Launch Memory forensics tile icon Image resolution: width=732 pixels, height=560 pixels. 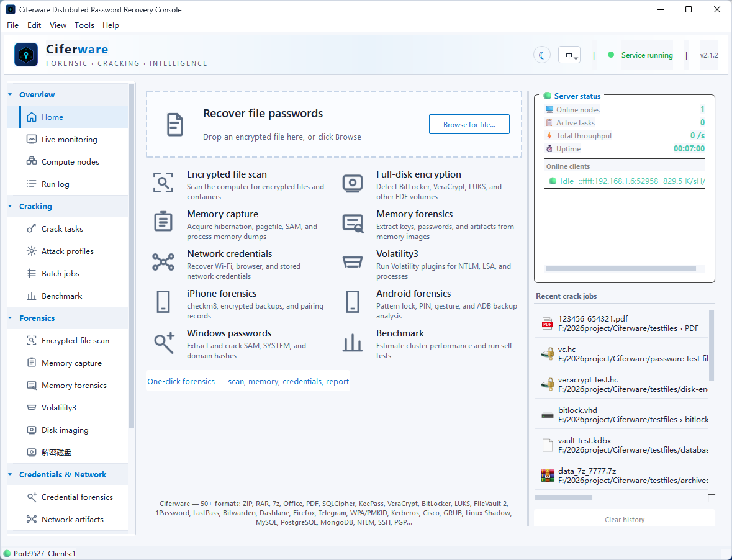click(353, 224)
